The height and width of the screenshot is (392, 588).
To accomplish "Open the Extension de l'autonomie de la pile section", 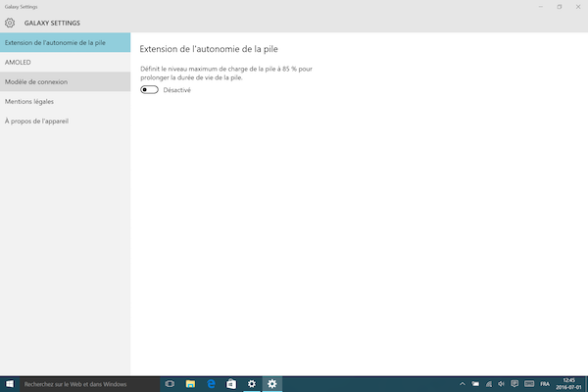I will pyautogui.click(x=66, y=42).
